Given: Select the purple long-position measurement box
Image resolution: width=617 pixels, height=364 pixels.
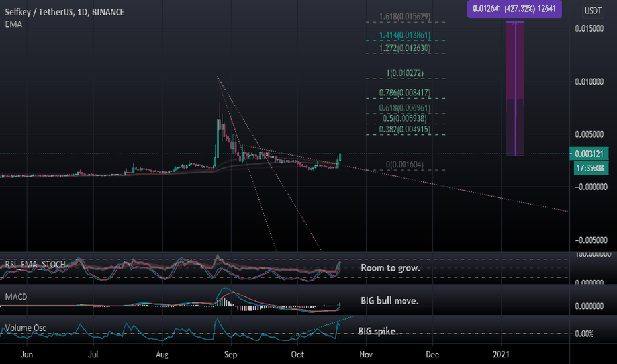Looking at the screenshot, I should coord(514,89).
